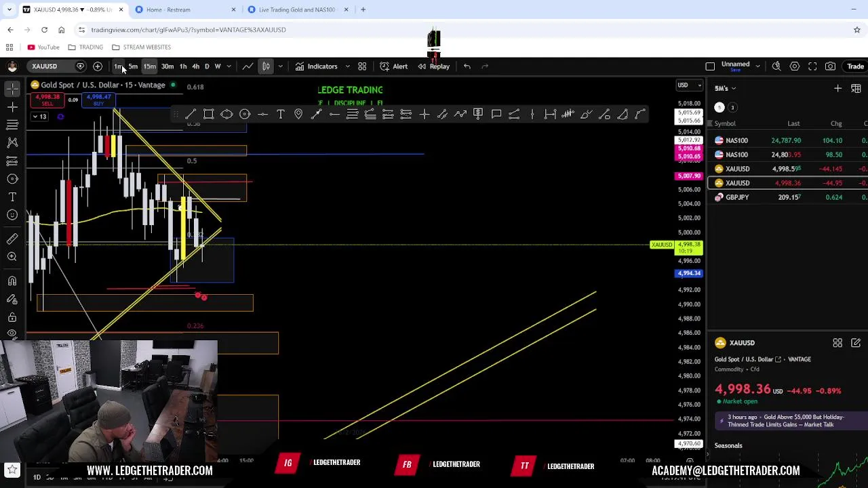Take a chart snapshot with camera icon
This screenshot has width=868, height=488.
[x=831, y=66]
